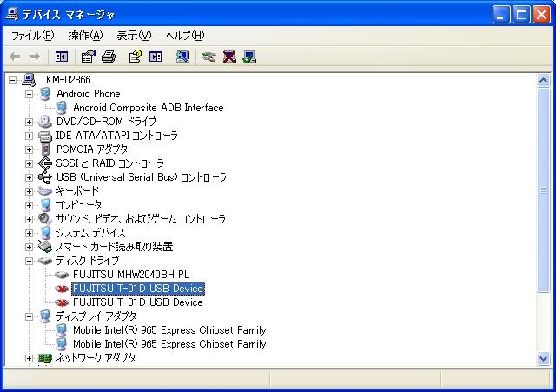
Task: Expand スマート カード読み取り装置 node
Action: 29,247
